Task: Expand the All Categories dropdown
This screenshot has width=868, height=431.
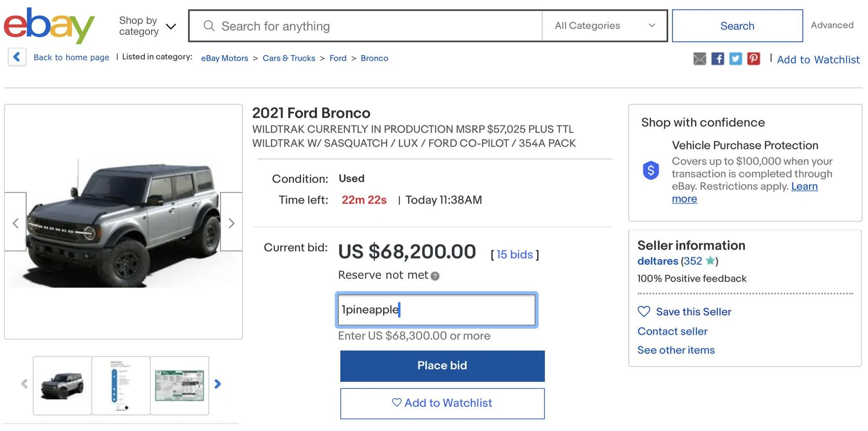Action: (604, 26)
